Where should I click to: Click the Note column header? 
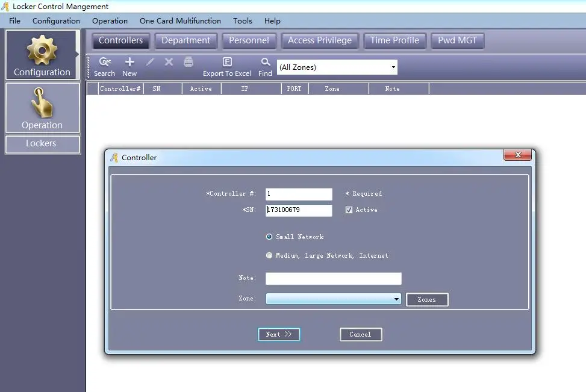[399, 89]
